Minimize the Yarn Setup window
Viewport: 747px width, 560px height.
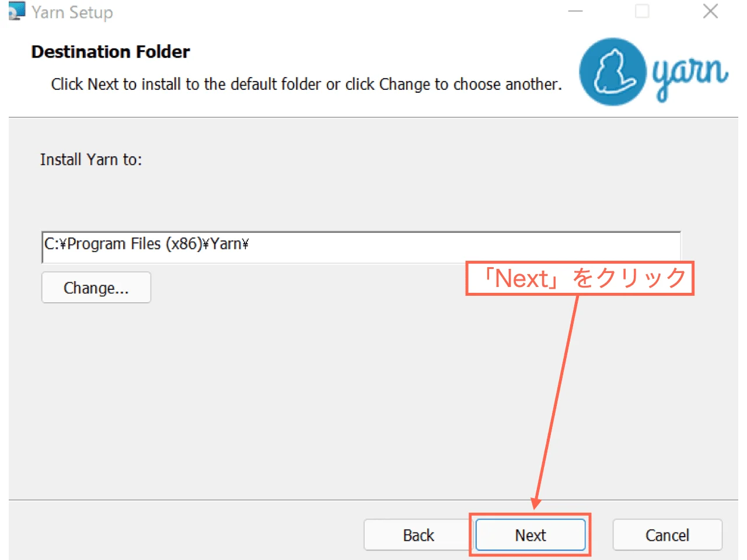click(575, 11)
